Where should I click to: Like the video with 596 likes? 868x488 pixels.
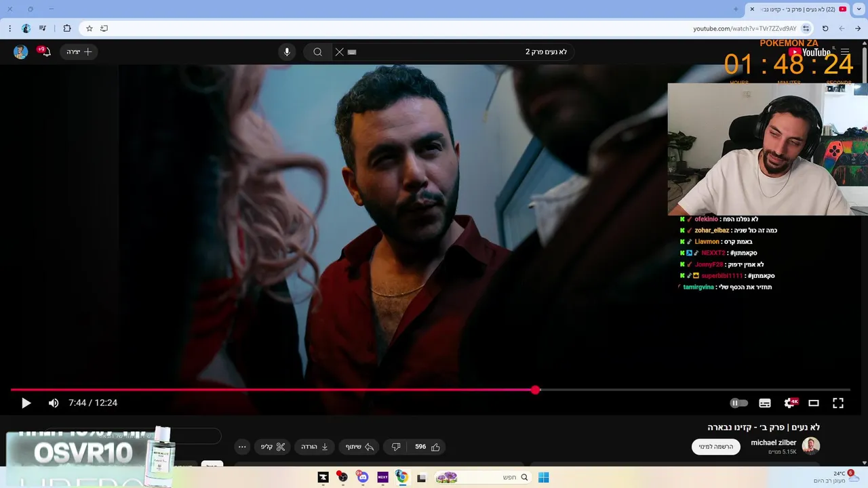pos(427,447)
